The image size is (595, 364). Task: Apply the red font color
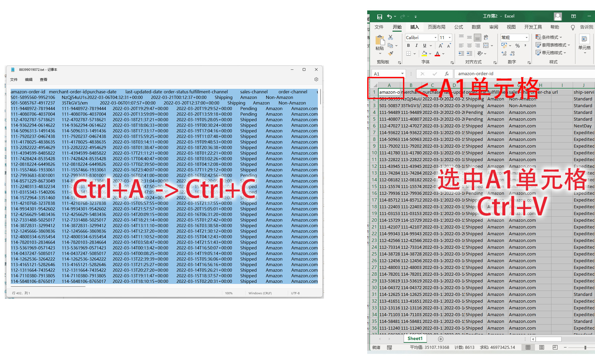coord(437,54)
